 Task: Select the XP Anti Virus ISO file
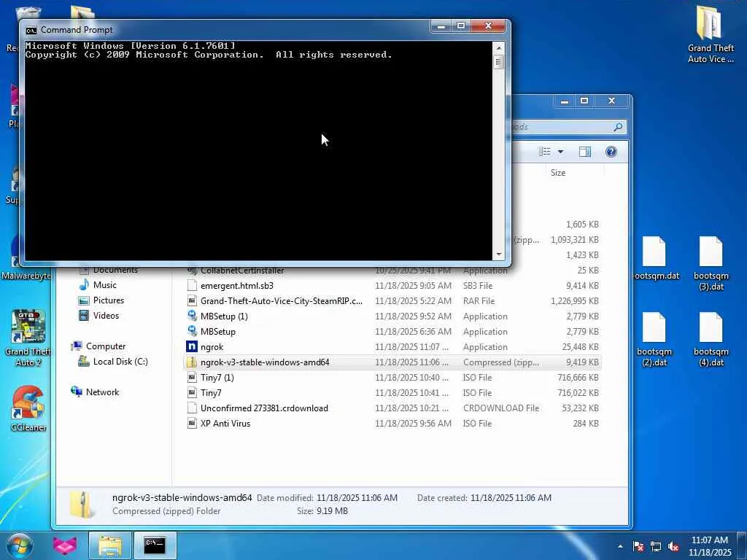[392, 424]
